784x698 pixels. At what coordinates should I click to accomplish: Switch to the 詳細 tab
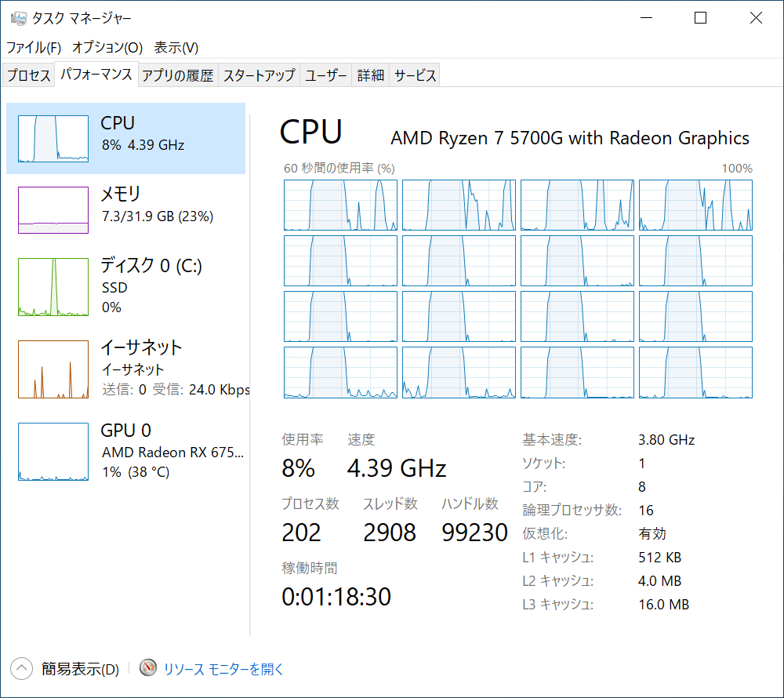click(x=371, y=75)
